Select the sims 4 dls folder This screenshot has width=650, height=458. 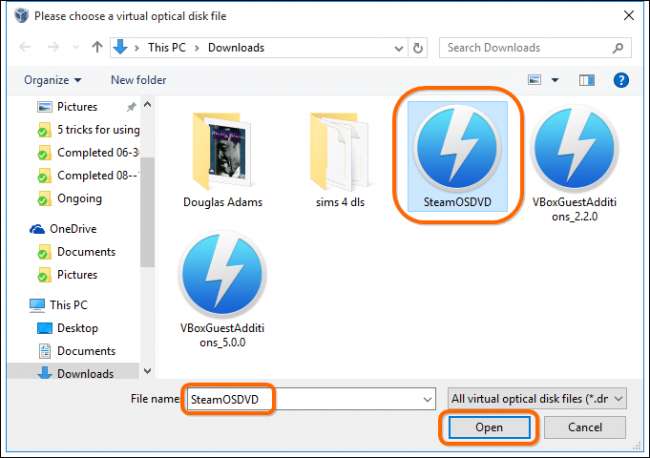pyautogui.click(x=340, y=160)
